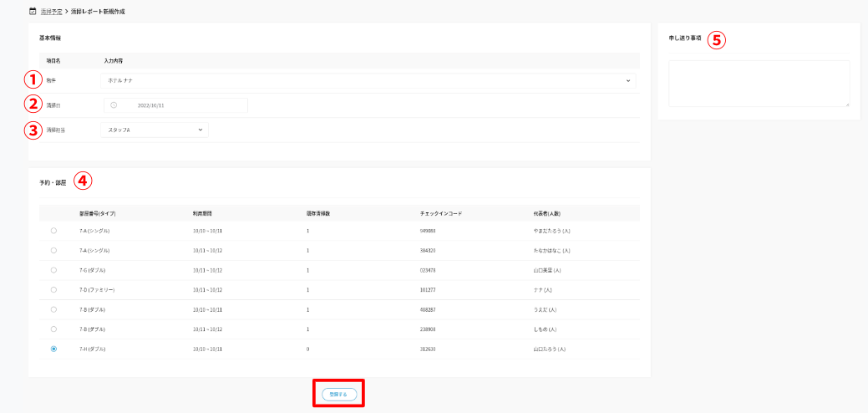Click the chevron arrow on ホテルナナ selector
Screen dimensions: 868x413
point(627,81)
